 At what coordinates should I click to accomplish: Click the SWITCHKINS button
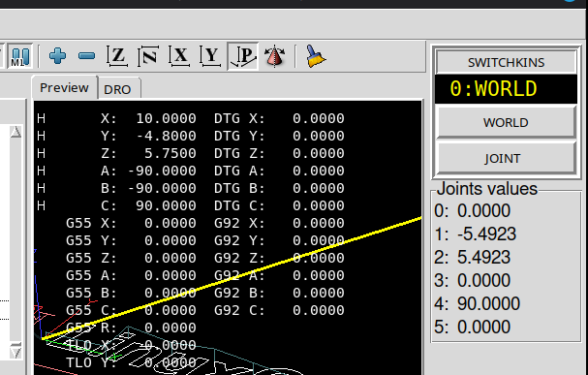[x=506, y=62]
